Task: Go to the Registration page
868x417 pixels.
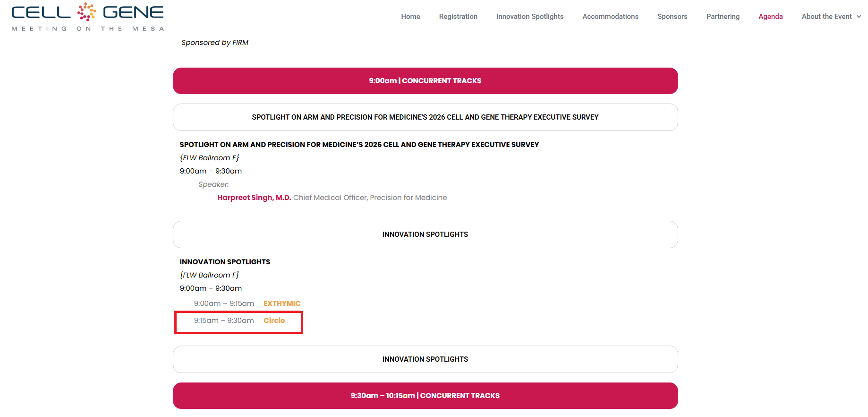Action: [x=458, y=17]
